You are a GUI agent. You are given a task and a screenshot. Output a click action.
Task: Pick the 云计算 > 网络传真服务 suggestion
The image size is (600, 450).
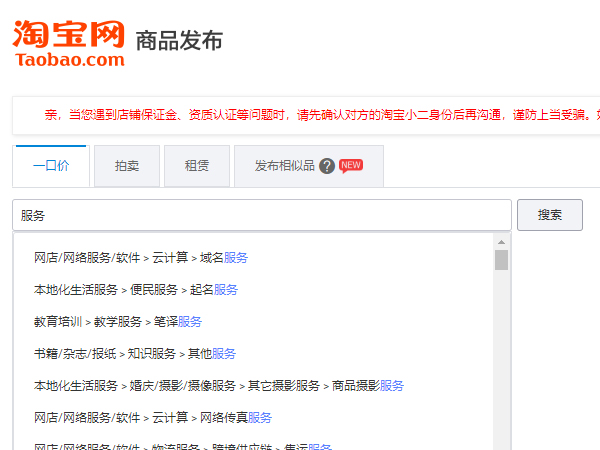click(x=153, y=417)
